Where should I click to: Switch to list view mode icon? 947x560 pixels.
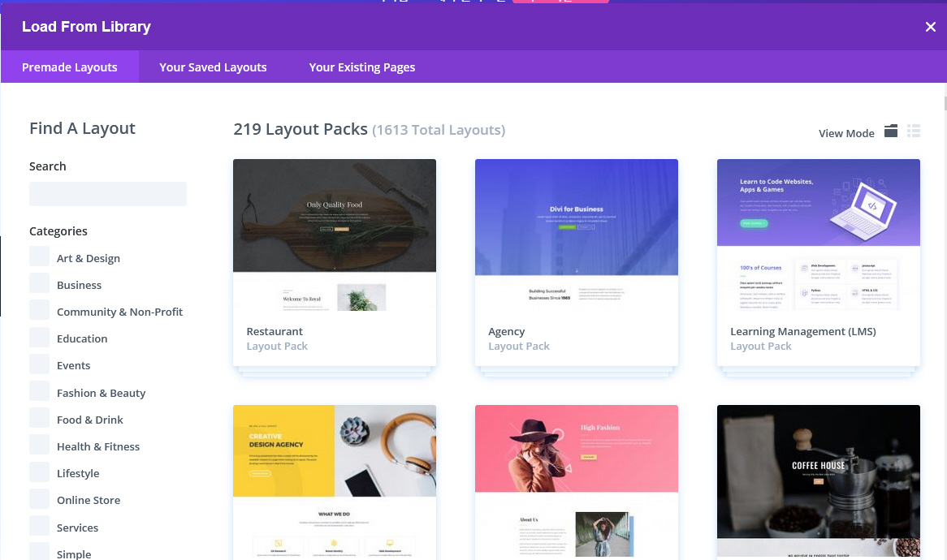pos(914,131)
